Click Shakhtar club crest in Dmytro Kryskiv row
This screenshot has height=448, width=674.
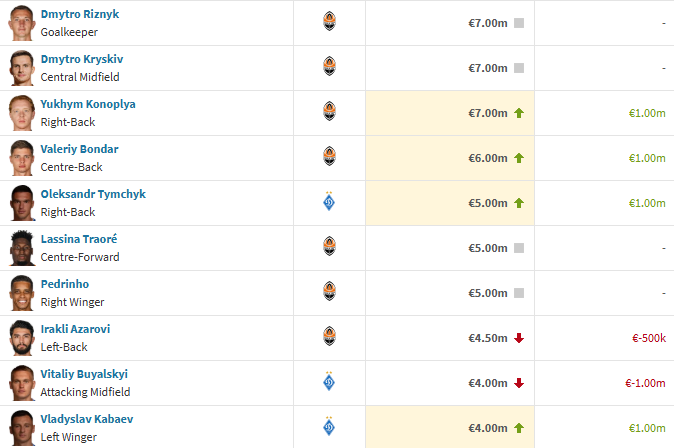click(329, 66)
